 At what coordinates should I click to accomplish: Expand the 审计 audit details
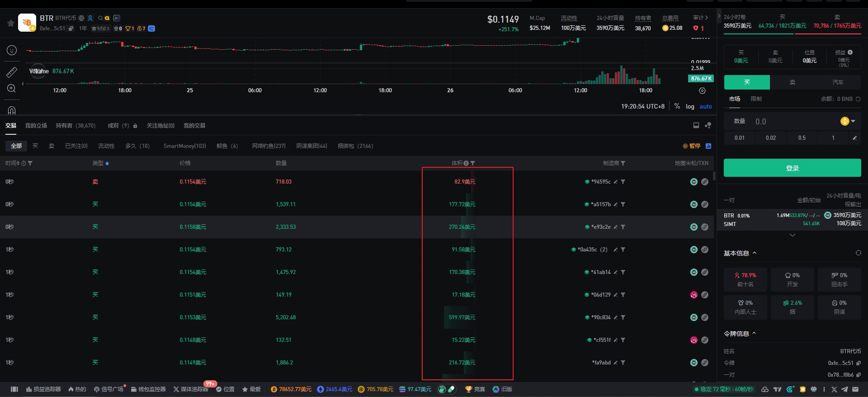[700, 18]
